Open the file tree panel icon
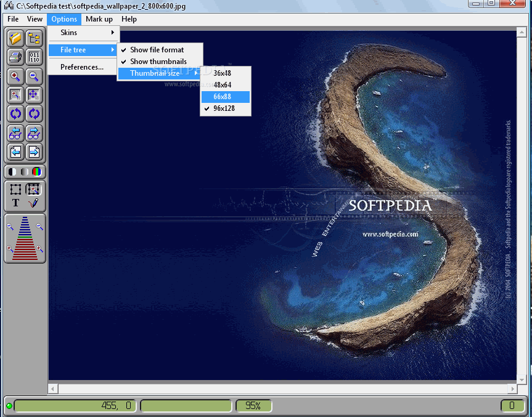The height and width of the screenshot is (417, 532). pos(34,38)
